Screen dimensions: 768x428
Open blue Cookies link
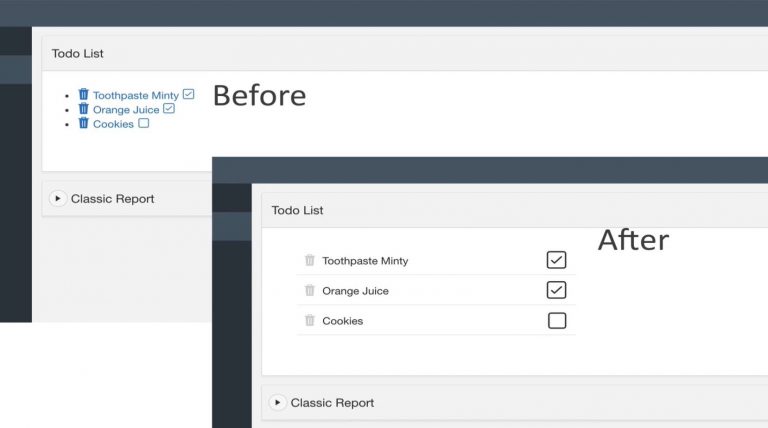click(113, 124)
